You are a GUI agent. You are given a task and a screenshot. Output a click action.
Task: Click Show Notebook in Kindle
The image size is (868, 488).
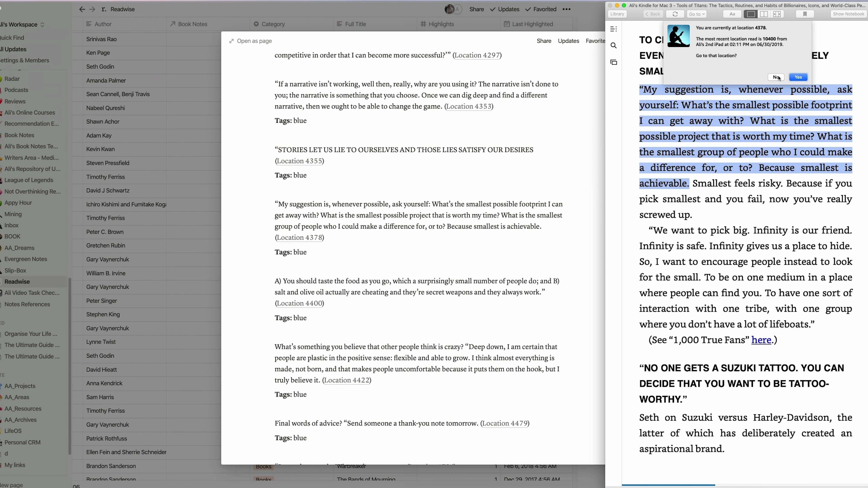(849, 14)
